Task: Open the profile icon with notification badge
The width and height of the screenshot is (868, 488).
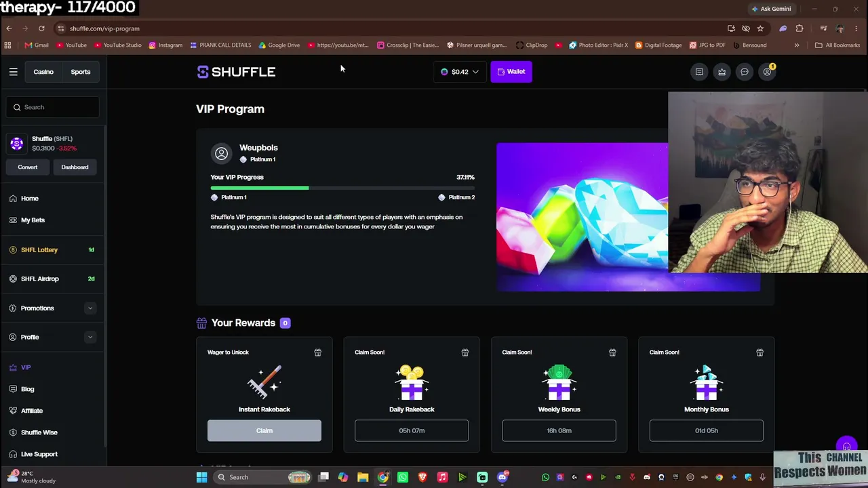Action: coord(767,72)
